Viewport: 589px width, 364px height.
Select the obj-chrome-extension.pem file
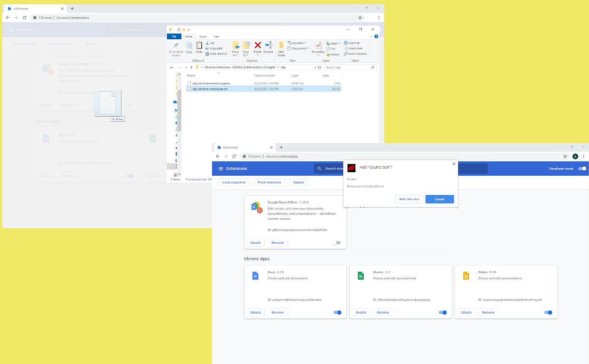[x=211, y=82]
